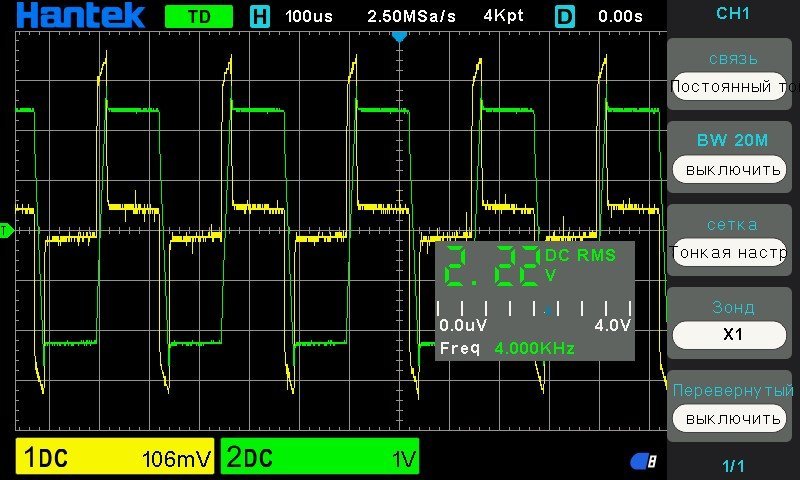
Task: Open the 100us timebase value
Action: coord(310,16)
